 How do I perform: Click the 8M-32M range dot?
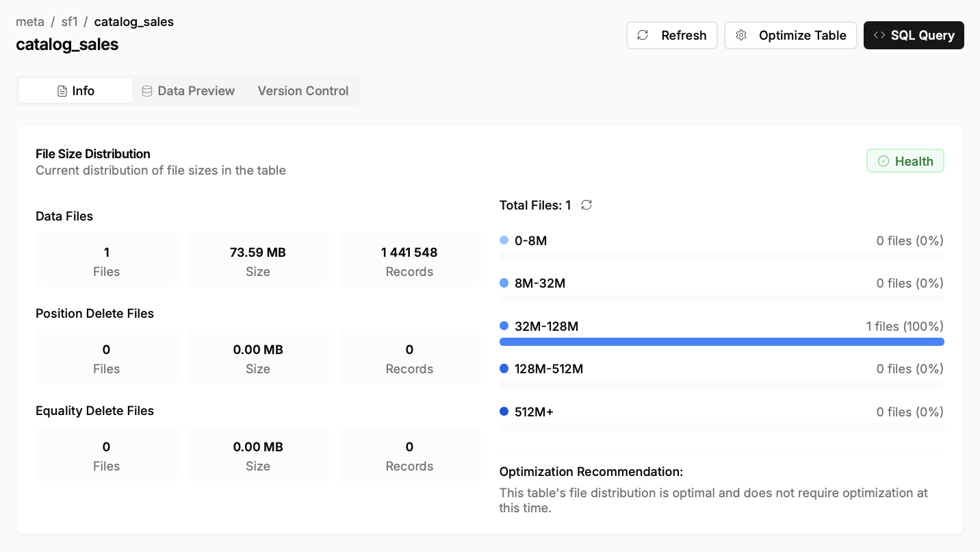pos(504,283)
